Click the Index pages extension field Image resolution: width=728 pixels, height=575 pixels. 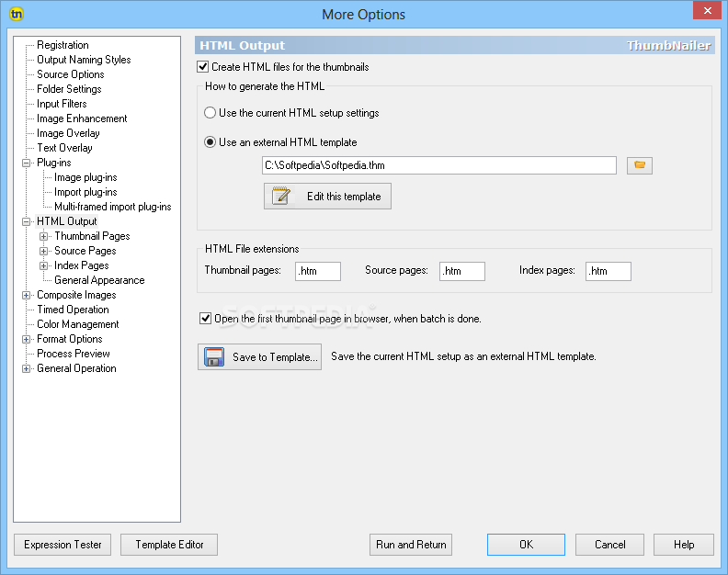(x=609, y=271)
